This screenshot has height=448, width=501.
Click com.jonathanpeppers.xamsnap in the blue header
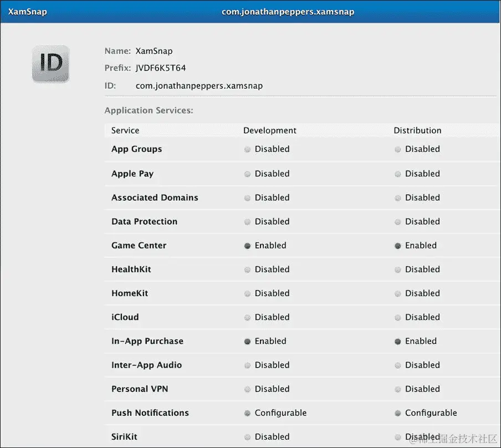[x=288, y=12]
